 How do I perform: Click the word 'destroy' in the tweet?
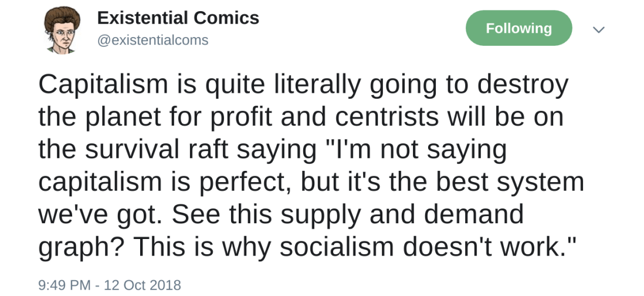click(522, 85)
